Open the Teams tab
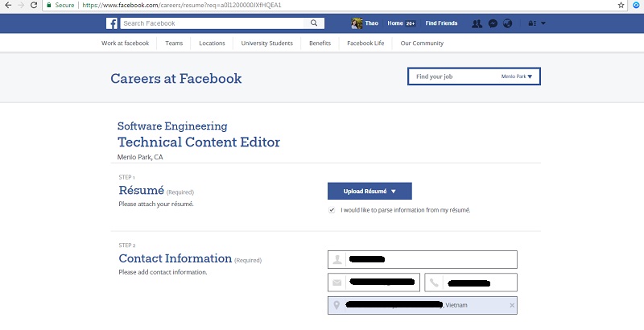The width and height of the screenshot is (644, 330). coord(174,43)
